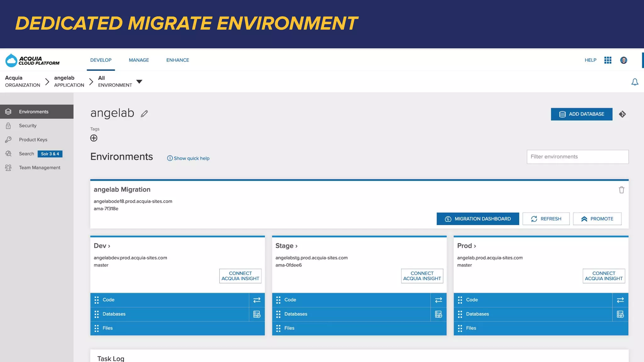
Task: Click the Acquia organization breadcrumb
Action: 23,81
